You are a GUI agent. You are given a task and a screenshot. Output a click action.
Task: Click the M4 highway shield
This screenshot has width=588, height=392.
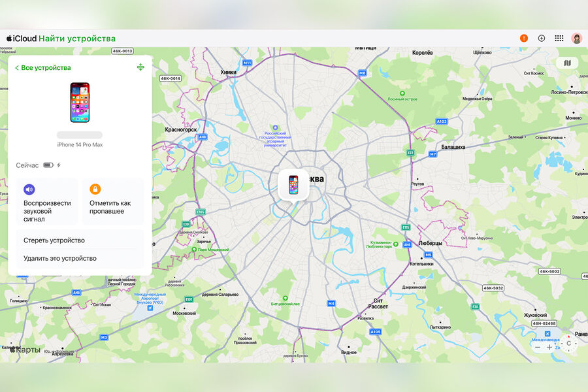click(331, 303)
